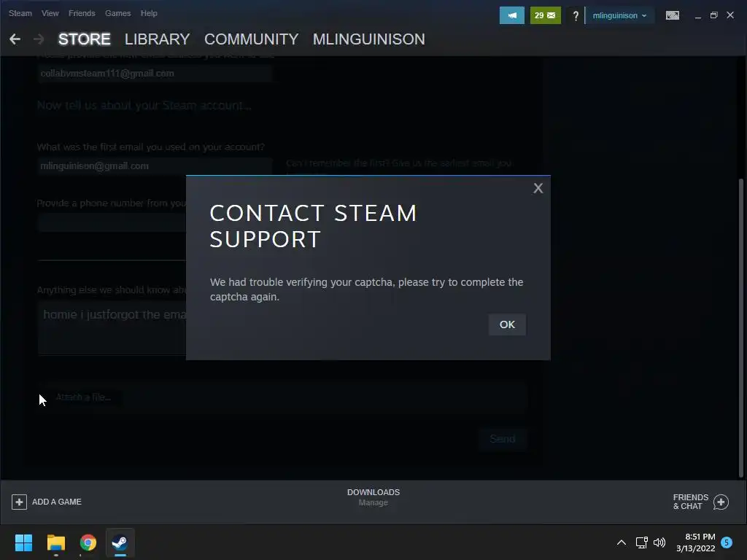Click the question mark help icon
Viewport: 747px width, 560px height.
click(576, 16)
